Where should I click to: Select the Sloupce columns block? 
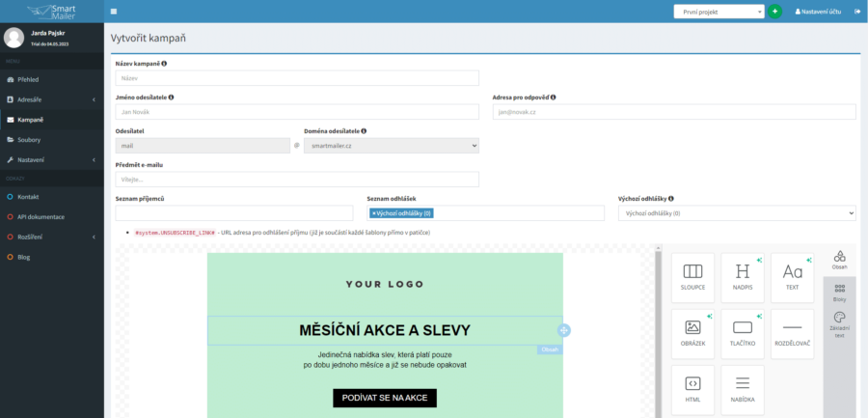692,278
